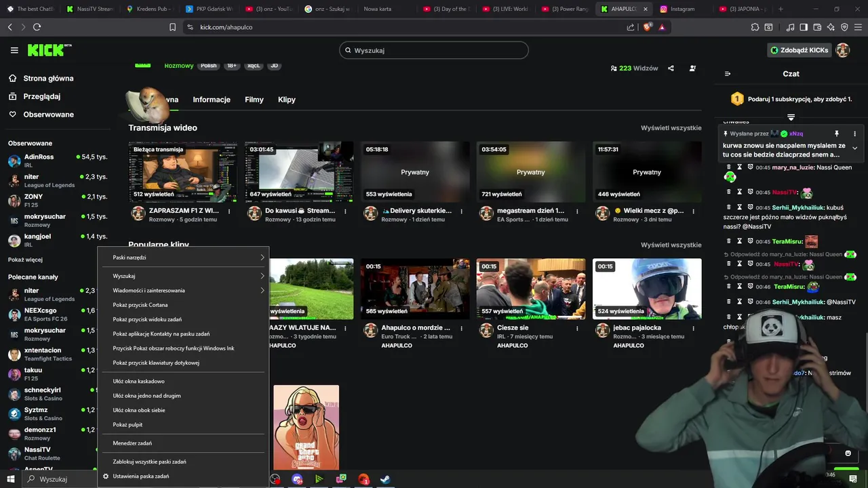Open the user profile avatar menu
Viewport: 868px width, 488px height.
(843, 50)
